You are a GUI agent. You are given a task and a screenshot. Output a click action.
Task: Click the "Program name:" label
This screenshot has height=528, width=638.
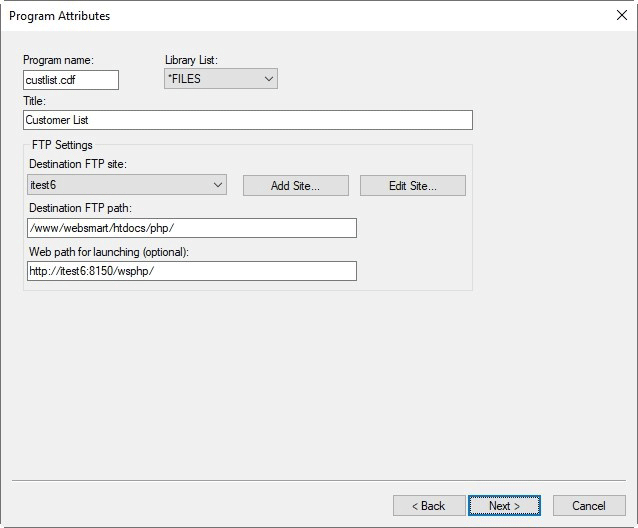[x=58, y=61]
